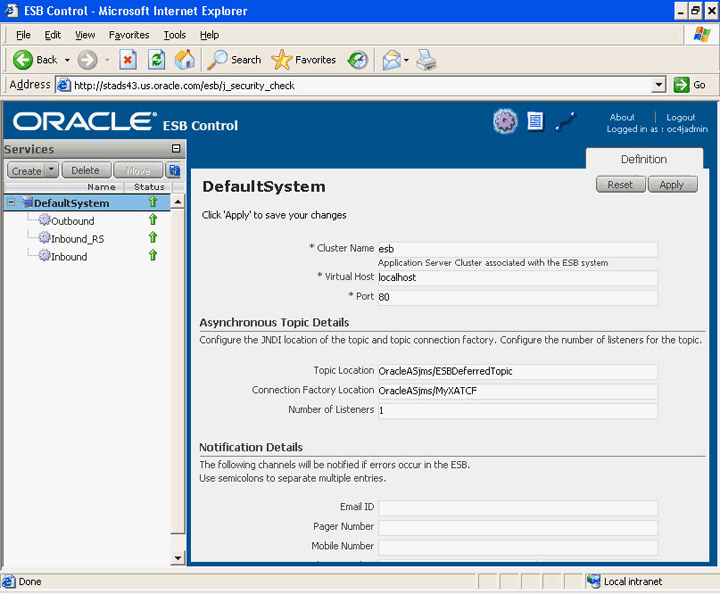Open the Tools menu

tap(175, 35)
